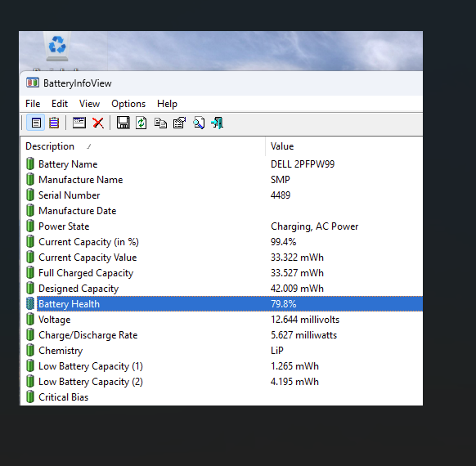Viewport: 476px width, 466px height.
Task: Open the View menu
Action: [x=89, y=104]
